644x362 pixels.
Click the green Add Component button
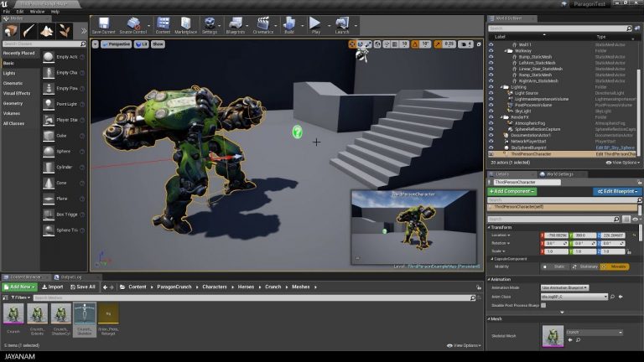512,191
